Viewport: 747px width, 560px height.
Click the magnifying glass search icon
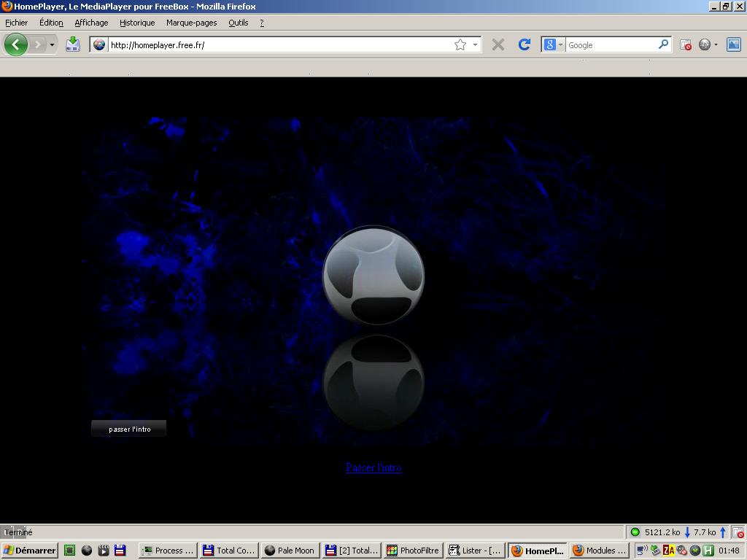[x=663, y=44]
